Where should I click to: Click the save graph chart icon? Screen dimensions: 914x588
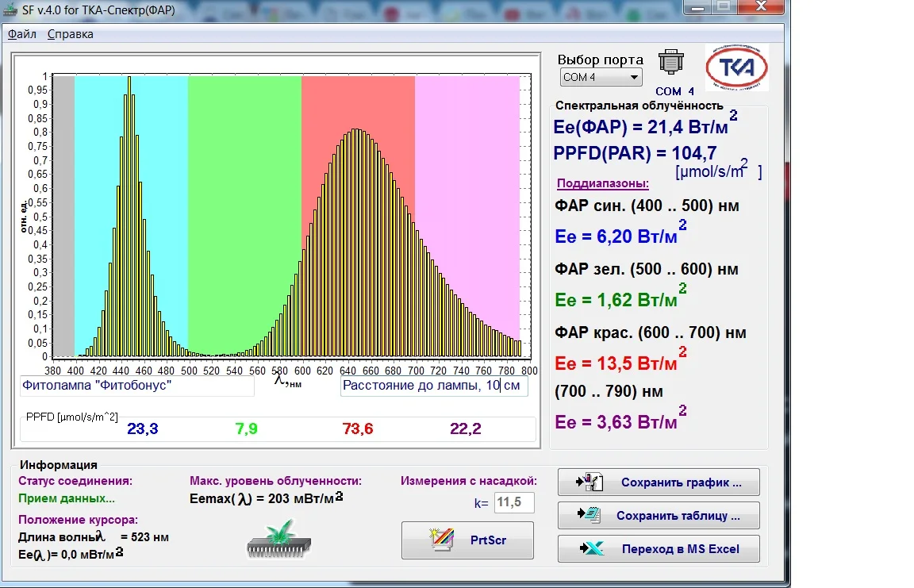point(589,482)
